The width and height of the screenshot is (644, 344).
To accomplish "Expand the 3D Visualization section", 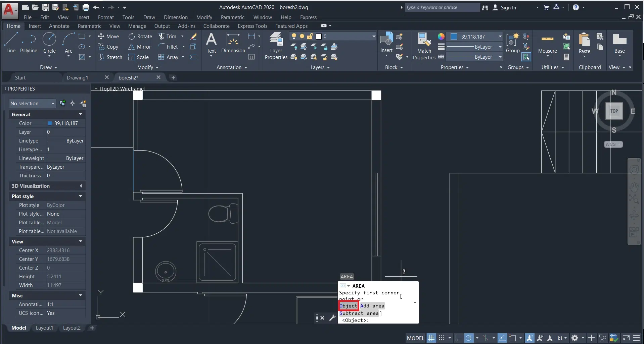I will tap(81, 186).
